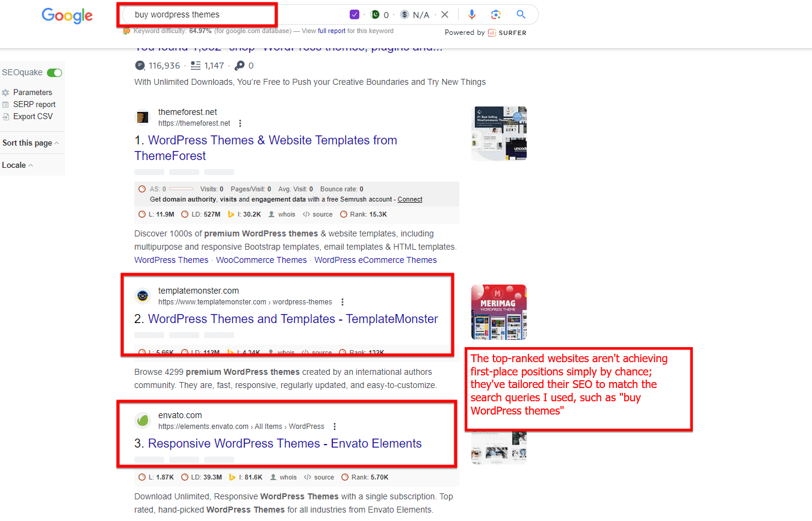The height and width of the screenshot is (521, 812).
Task: Expand the Locale section
Action: click(x=17, y=165)
